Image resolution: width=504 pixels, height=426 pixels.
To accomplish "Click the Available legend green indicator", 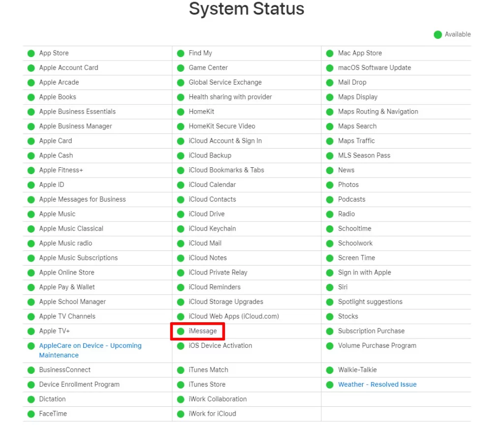I will (x=438, y=35).
